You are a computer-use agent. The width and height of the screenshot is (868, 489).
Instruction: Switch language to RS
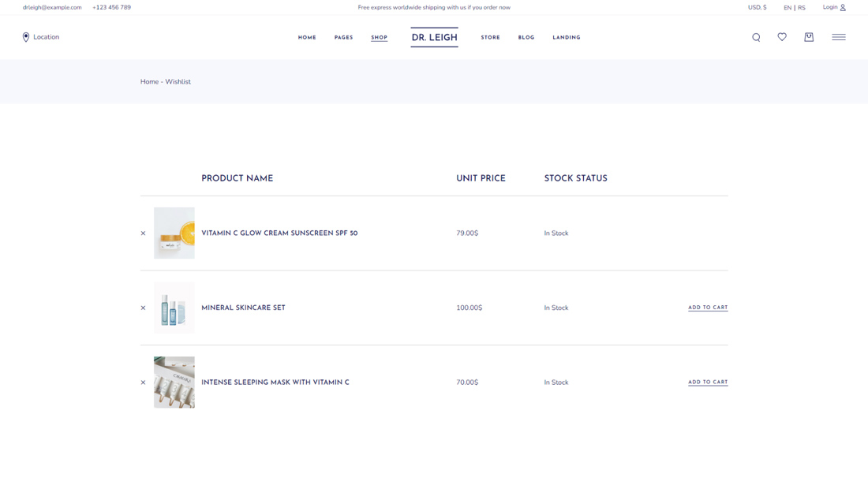pos(802,8)
